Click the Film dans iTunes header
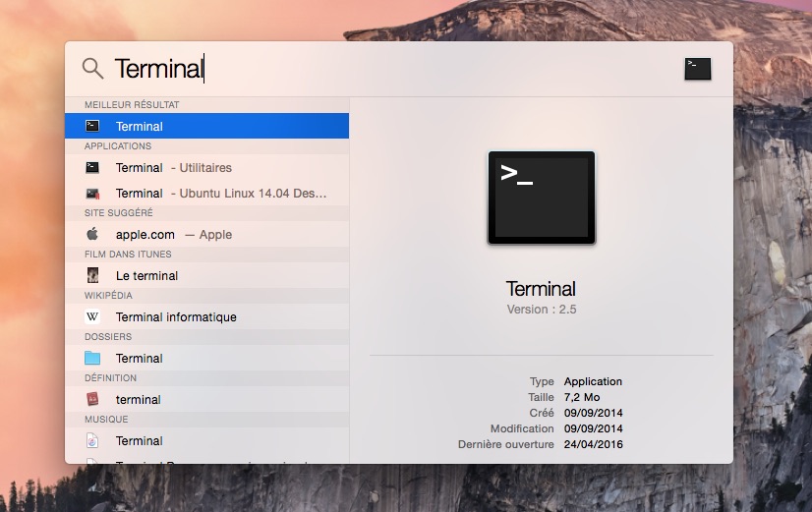This screenshot has height=512, width=812. (128, 255)
